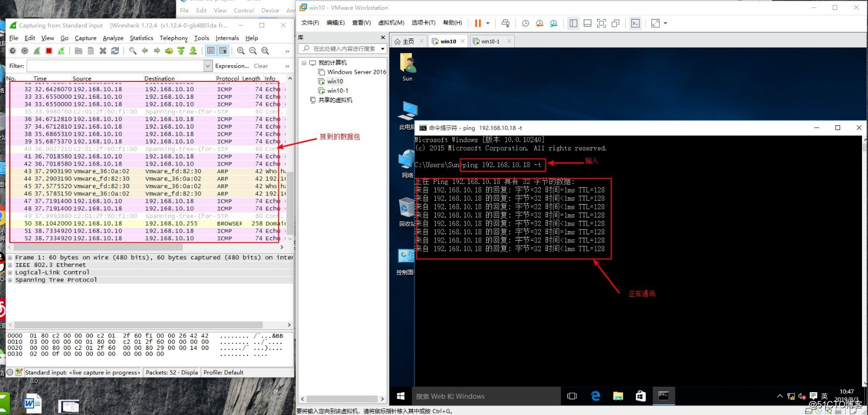This screenshot has height=415, width=868.
Task: Revert to snapshot in VMware toolbar
Action: point(539,23)
